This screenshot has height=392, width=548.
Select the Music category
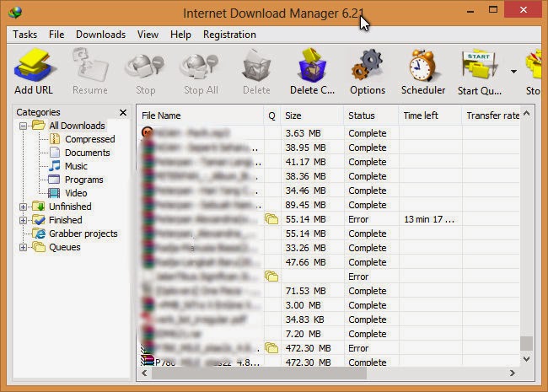[x=76, y=166]
